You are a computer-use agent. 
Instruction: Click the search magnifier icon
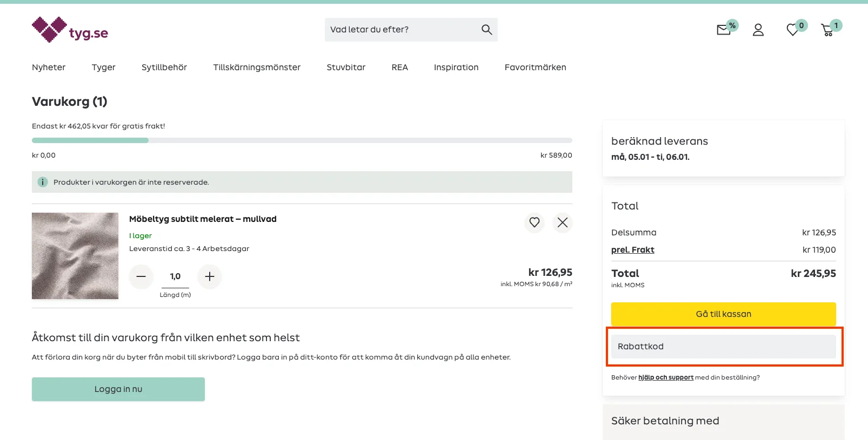pyautogui.click(x=486, y=30)
